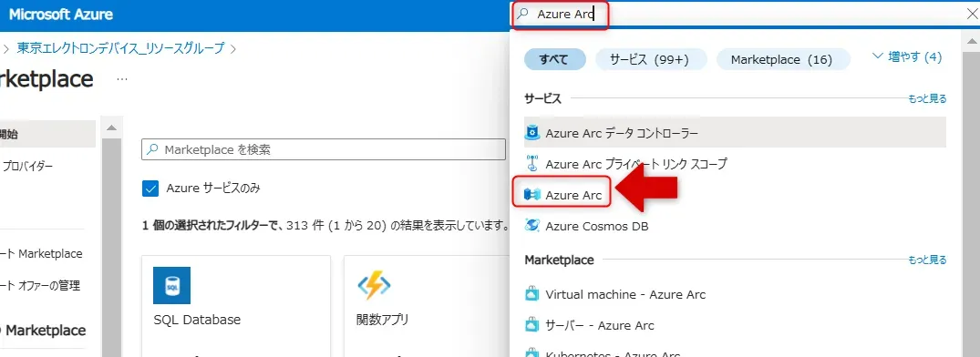The width and height of the screenshot is (980, 357).
Task: Clear the search with the X icon
Action: [x=972, y=15]
